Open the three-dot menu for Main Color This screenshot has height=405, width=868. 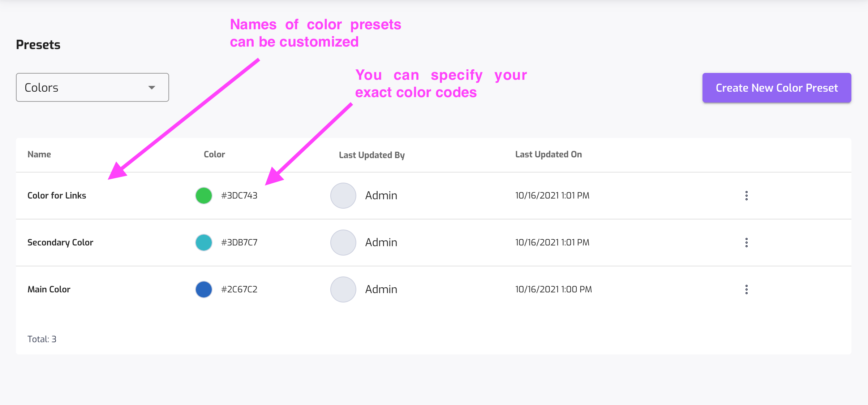[746, 289]
